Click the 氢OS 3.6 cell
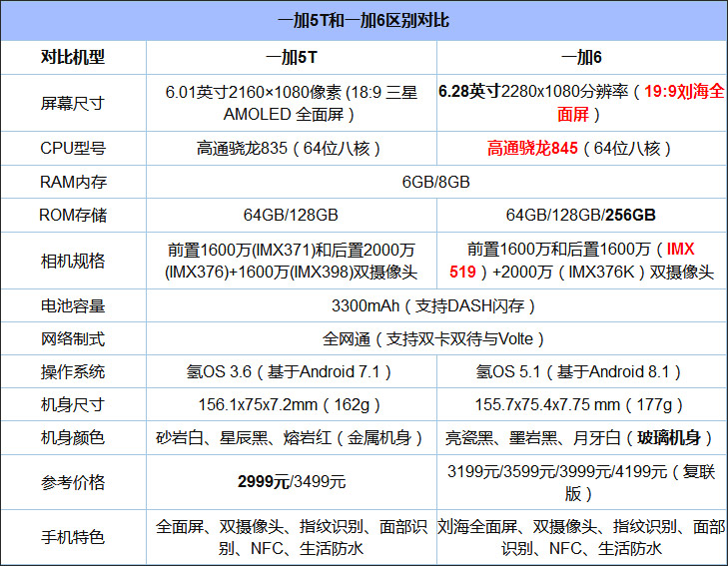The width and height of the screenshot is (728, 566). pos(292,371)
